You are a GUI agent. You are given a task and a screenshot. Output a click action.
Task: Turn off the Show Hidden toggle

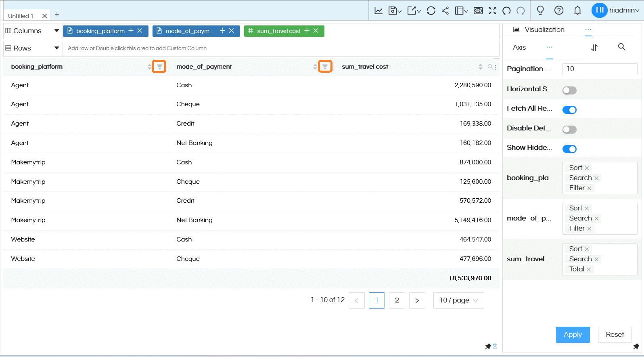[x=569, y=149]
